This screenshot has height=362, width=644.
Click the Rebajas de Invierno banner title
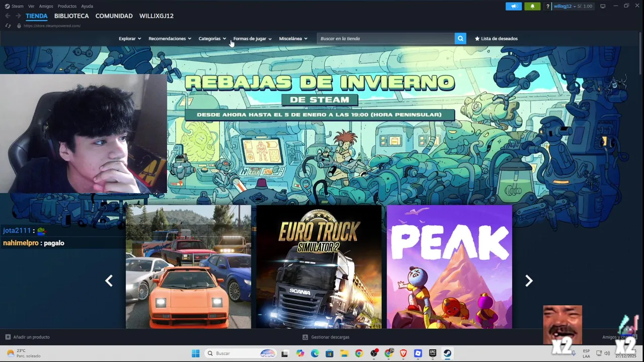pos(319,83)
